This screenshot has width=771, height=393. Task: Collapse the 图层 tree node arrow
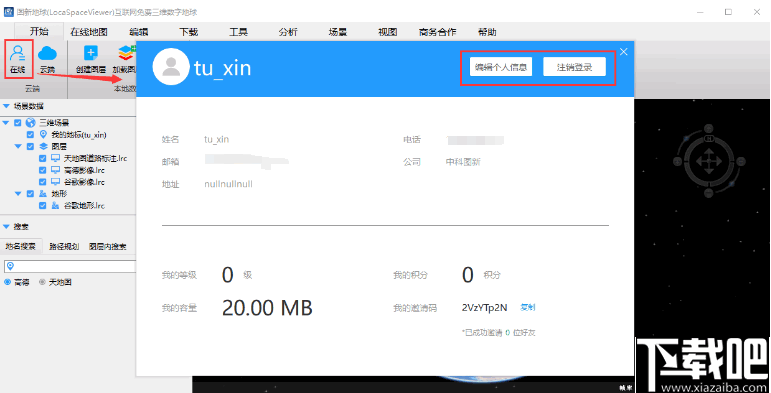[x=18, y=146]
